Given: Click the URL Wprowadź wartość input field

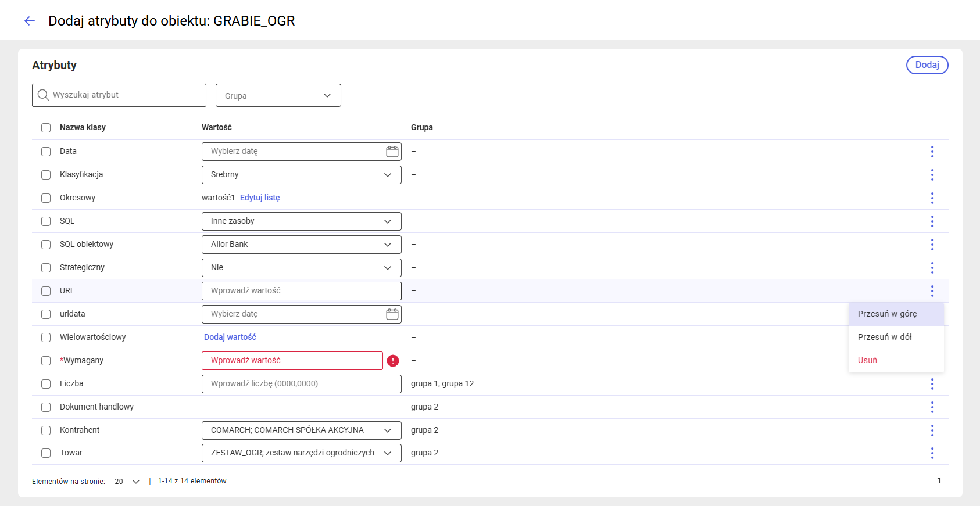Looking at the screenshot, I should tap(302, 291).
